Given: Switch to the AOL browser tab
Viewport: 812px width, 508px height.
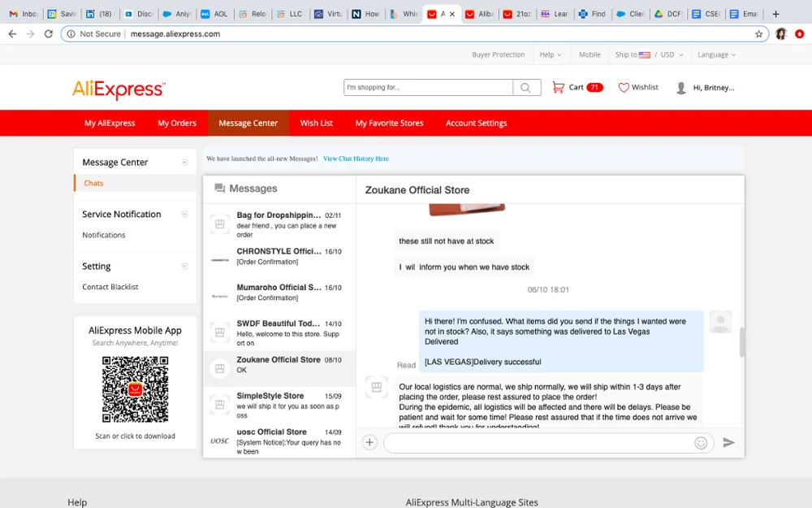Looking at the screenshot, I should (x=214, y=14).
